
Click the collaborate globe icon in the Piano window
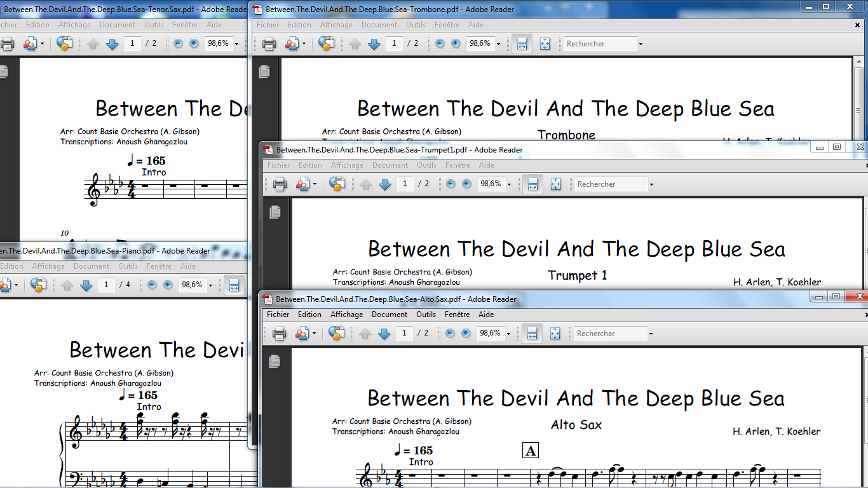tap(39, 285)
